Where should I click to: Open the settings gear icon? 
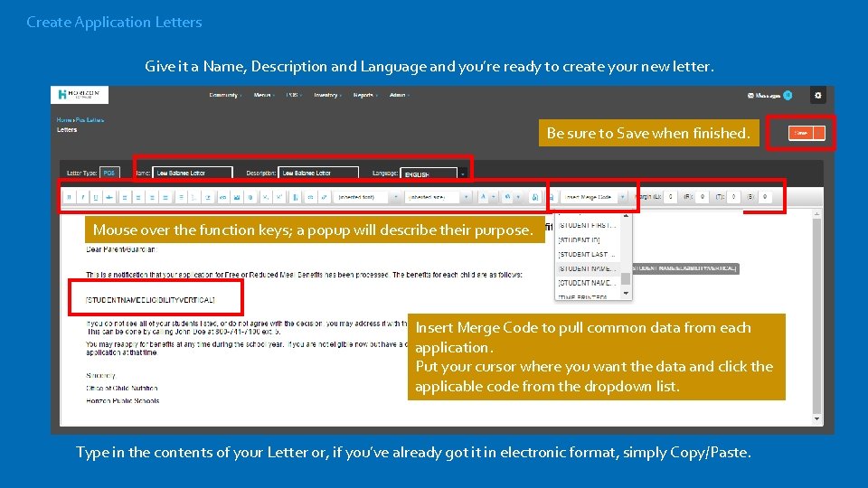[817, 95]
